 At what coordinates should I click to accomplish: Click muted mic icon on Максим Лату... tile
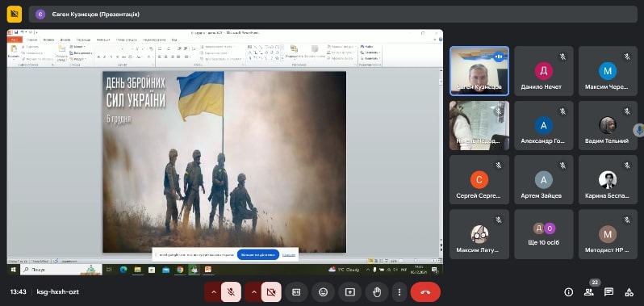499,220
